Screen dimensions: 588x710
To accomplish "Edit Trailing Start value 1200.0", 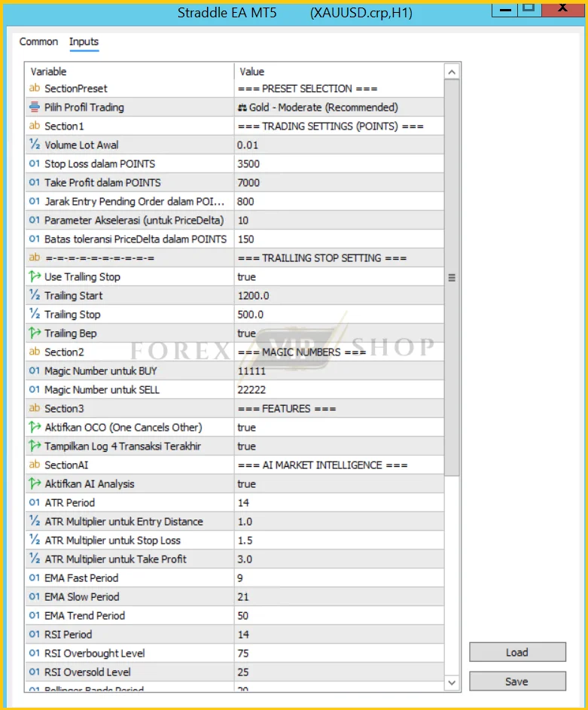I will (x=339, y=295).
